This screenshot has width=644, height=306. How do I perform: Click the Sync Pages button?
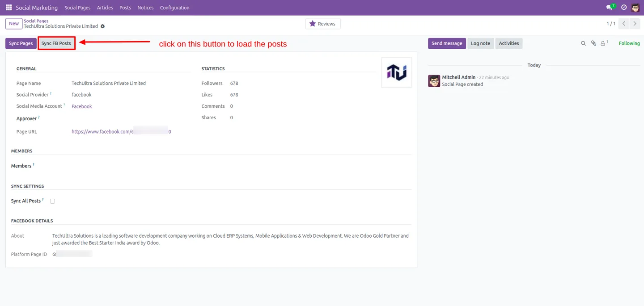pos(21,43)
